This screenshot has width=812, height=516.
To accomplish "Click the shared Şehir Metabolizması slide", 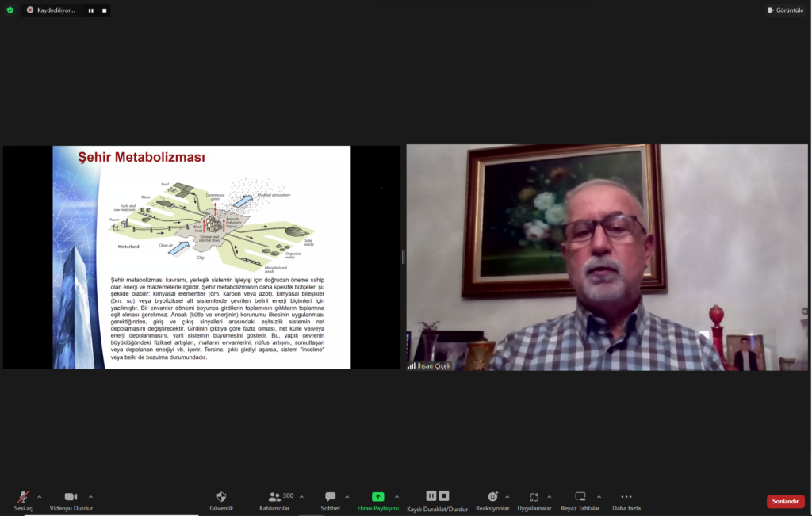I will point(201,257).
